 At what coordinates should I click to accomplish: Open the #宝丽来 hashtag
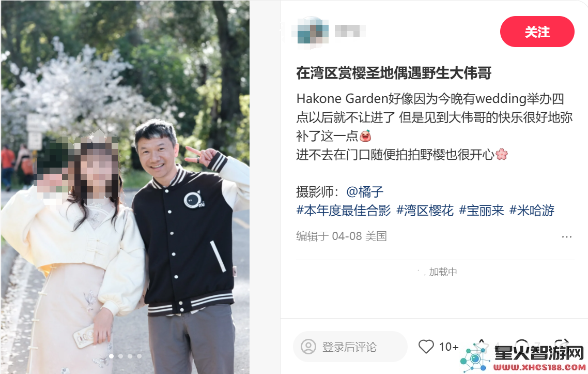(x=482, y=211)
